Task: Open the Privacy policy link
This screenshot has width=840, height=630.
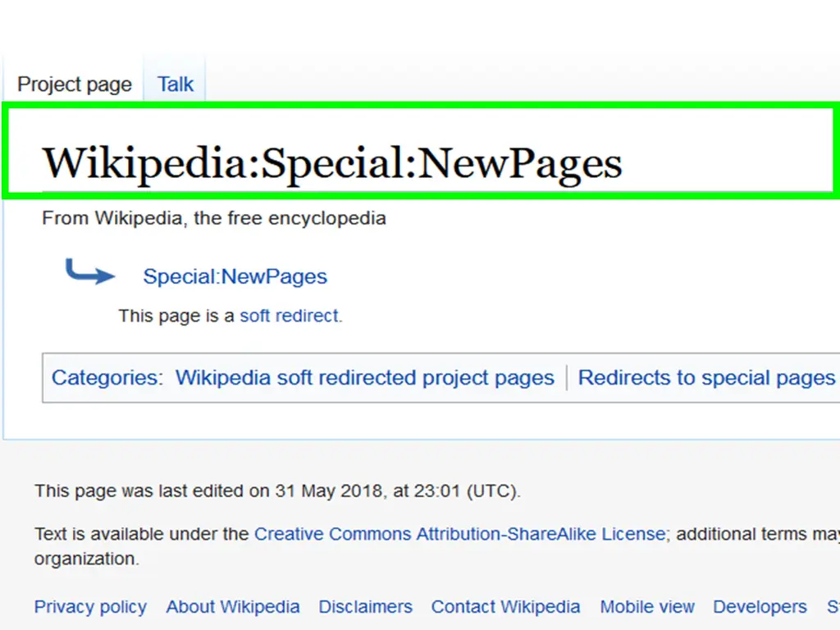Action: pos(90,606)
